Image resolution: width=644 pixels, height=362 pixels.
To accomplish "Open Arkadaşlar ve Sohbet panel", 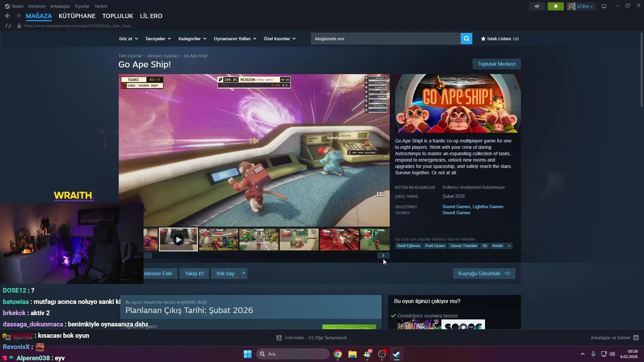I will tap(614, 338).
